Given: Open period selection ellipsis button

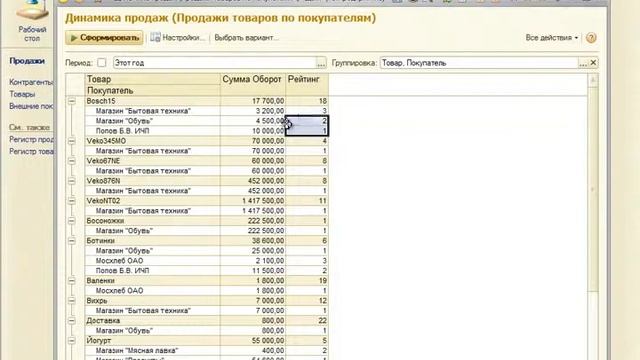Looking at the screenshot, I should pyautogui.click(x=321, y=63).
